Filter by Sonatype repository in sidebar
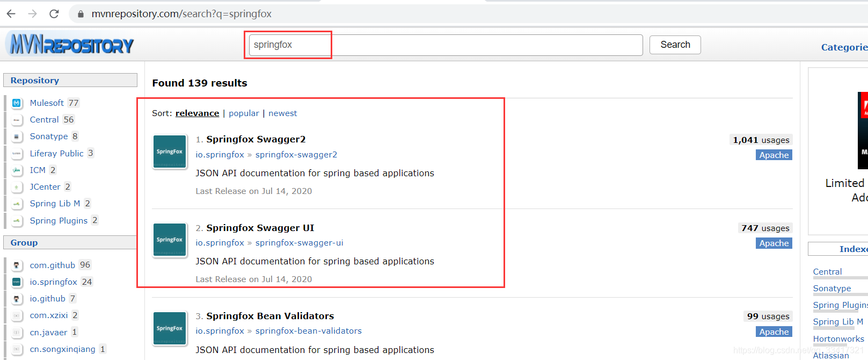 pos(49,136)
